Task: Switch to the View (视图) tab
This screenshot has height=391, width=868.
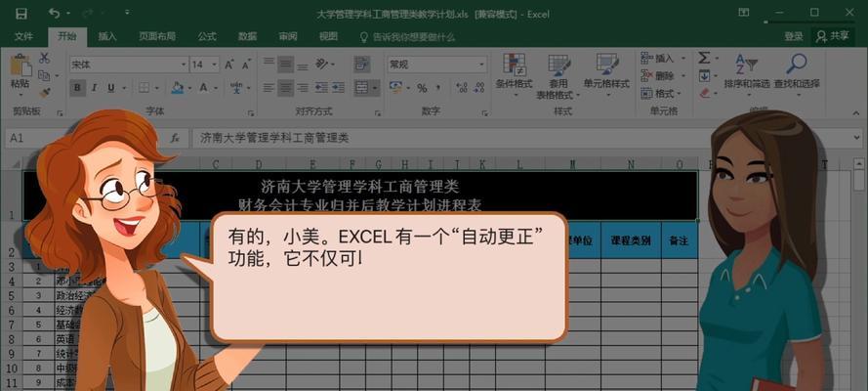Action: 328,36
